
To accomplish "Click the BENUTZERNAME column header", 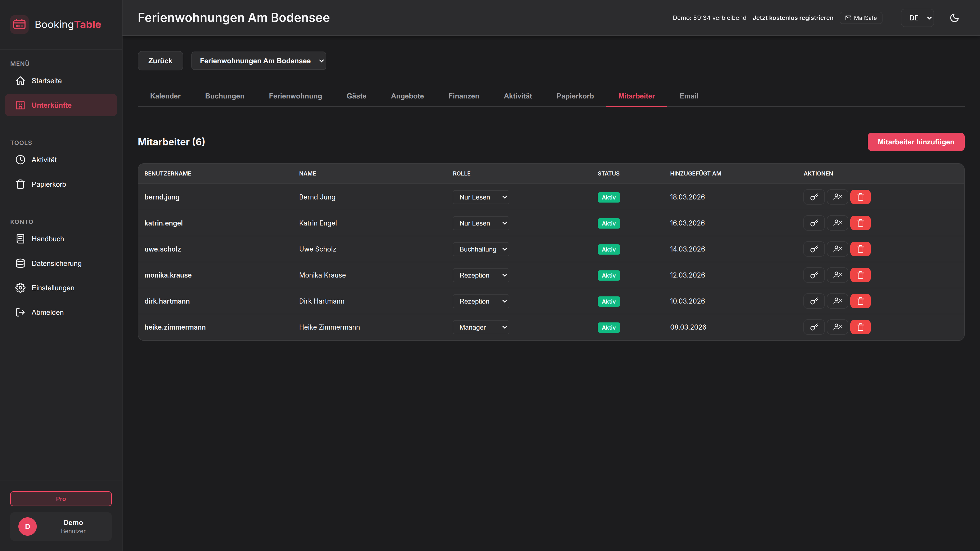I will tap(168, 173).
